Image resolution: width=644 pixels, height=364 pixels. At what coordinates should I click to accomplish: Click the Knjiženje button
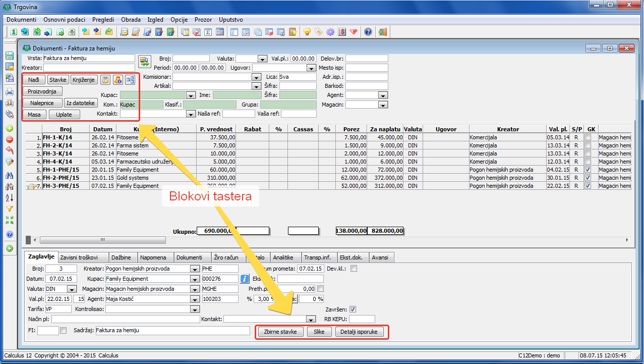[83, 80]
